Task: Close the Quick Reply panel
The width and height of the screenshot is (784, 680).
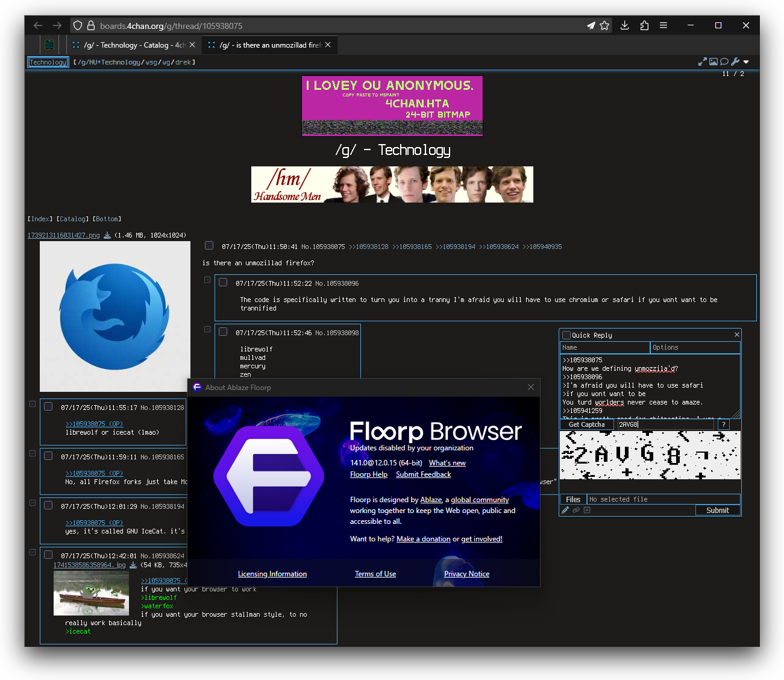Action: [x=736, y=335]
